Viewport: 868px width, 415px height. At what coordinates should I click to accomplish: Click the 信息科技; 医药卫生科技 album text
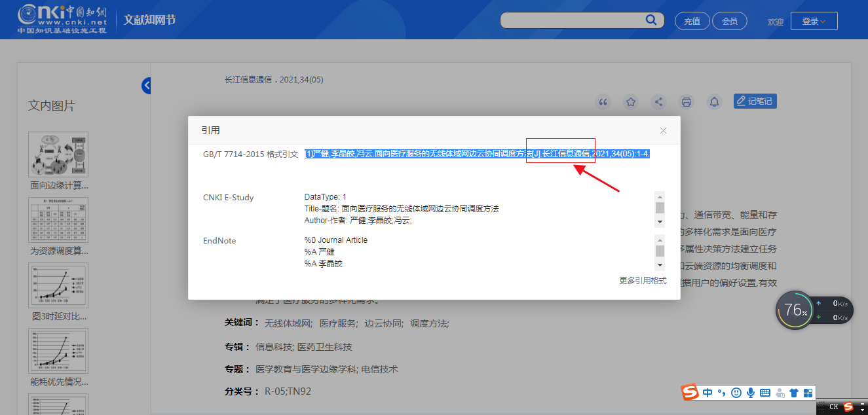click(304, 347)
